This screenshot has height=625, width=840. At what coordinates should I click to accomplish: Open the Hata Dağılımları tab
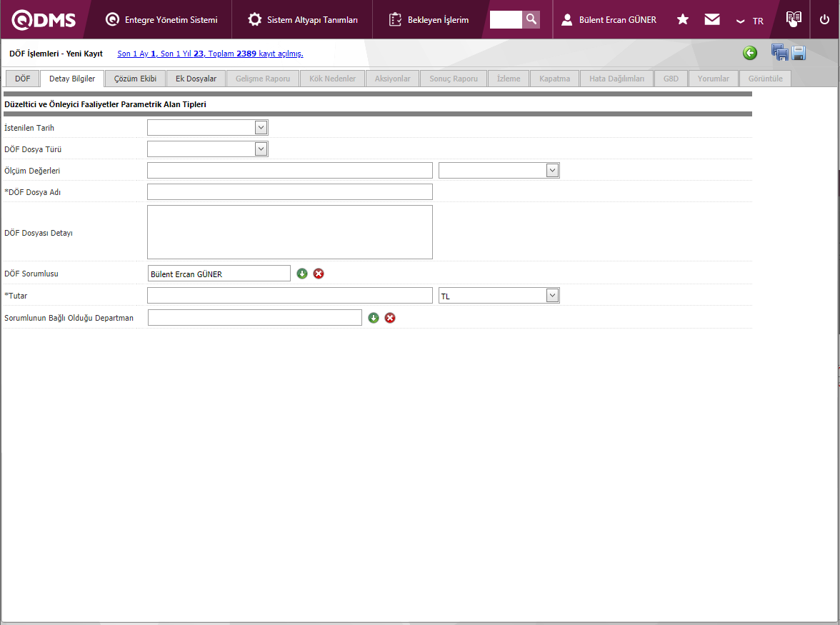click(x=616, y=79)
